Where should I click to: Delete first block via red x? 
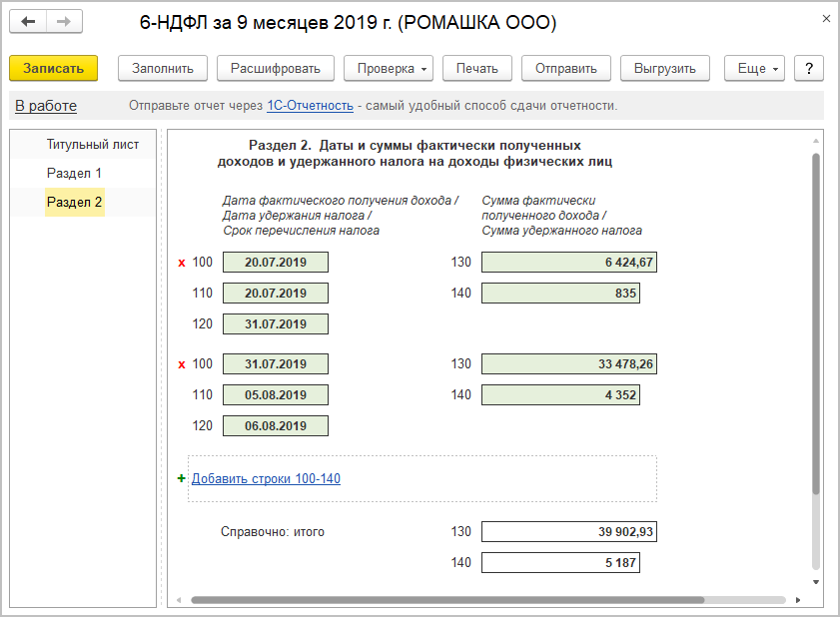(x=182, y=264)
